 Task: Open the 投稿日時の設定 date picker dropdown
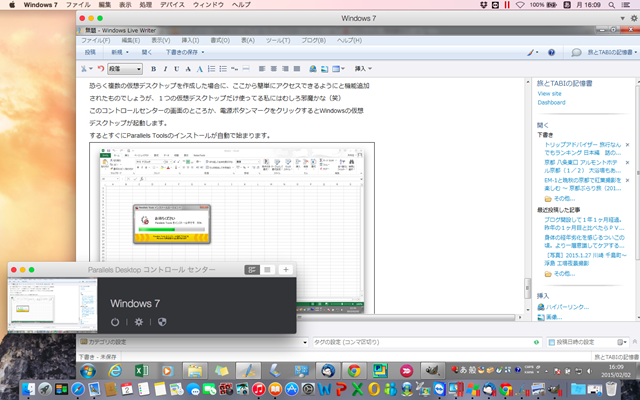(622, 342)
